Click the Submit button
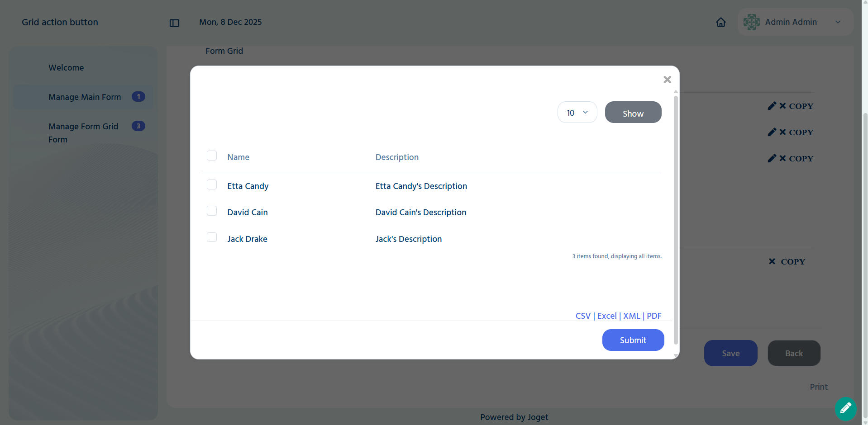The height and width of the screenshot is (425, 868). tap(633, 340)
